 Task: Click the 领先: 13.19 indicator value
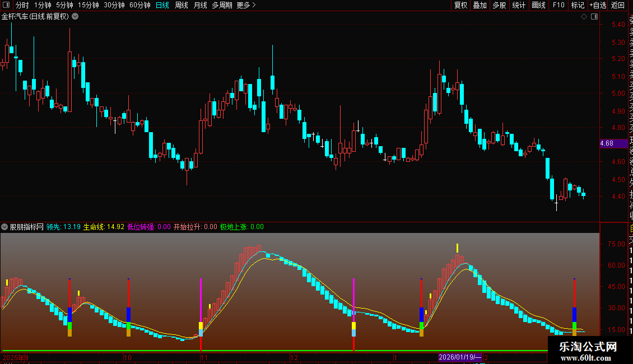click(x=63, y=227)
